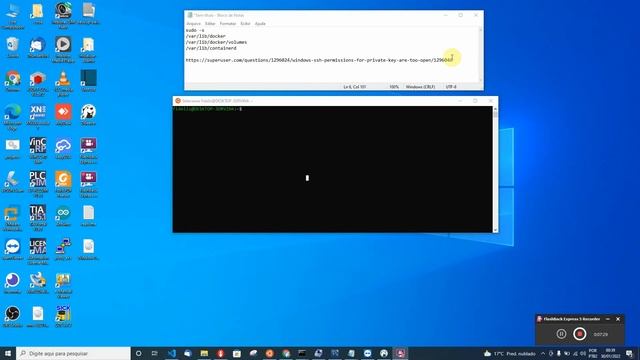Click the Visual Studio Code taskbar icon
The image size is (640, 360).
pos(172,353)
